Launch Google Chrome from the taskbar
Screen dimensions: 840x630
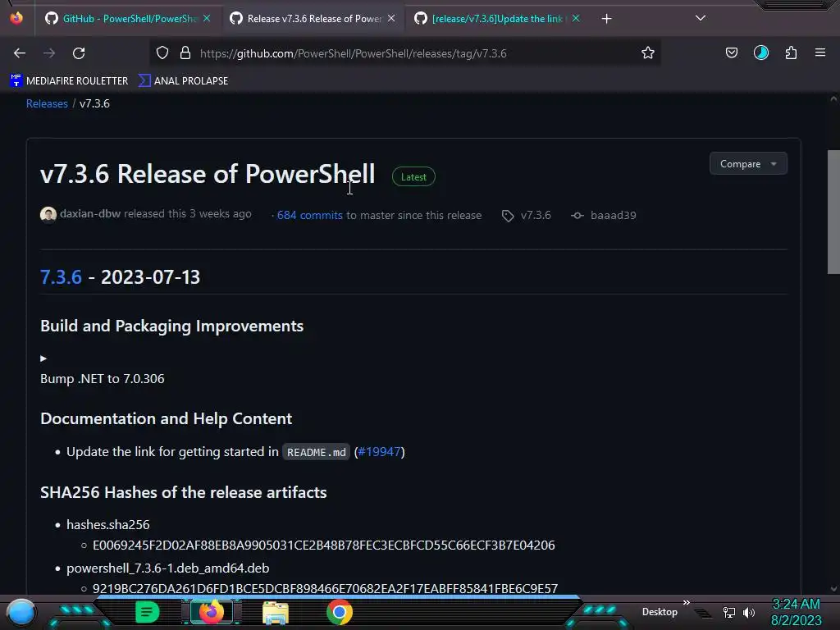[x=339, y=612]
